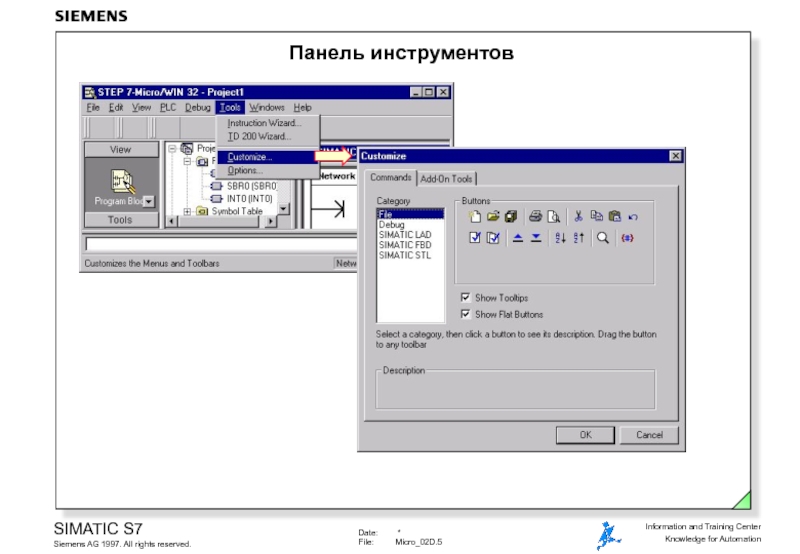The width and height of the screenshot is (800, 554).
Task: Select SBR0 (SBR0) in project tree
Action: pyautogui.click(x=252, y=186)
